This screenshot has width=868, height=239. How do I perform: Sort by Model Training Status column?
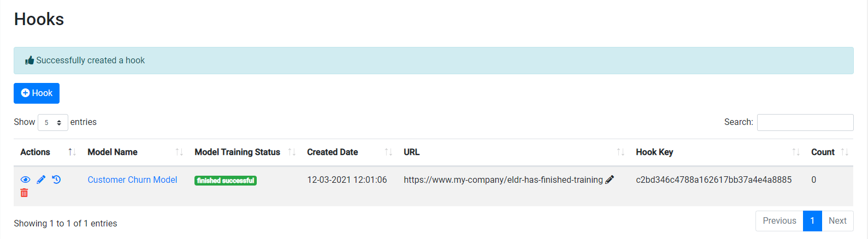pos(292,152)
